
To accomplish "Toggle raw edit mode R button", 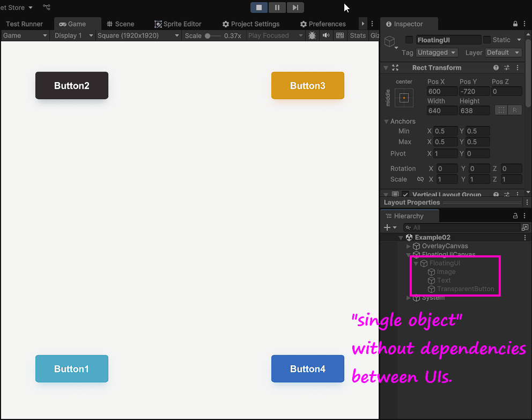I will coord(515,110).
